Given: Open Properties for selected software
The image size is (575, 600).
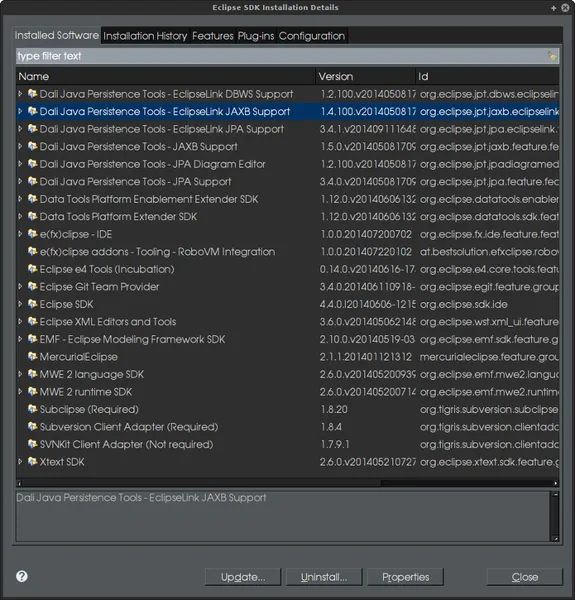Looking at the screenshot, I should [406, 577].
